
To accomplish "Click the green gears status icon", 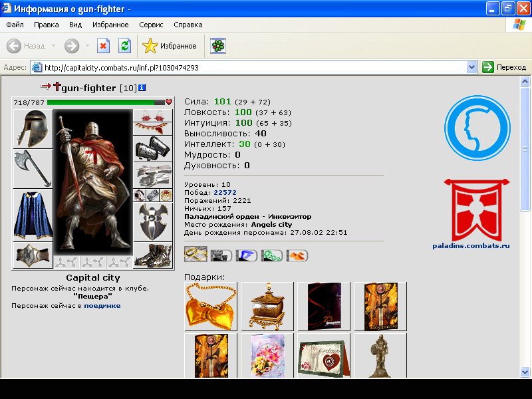I will [272, 255].
